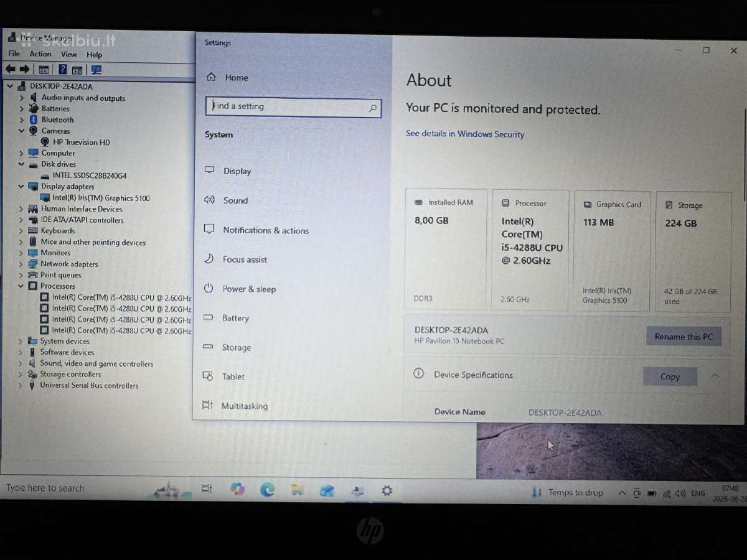The image size is (747, 560).
Task: Select Mice and other pointing devices
Action: pyautogui.click(x=93, y=242)
